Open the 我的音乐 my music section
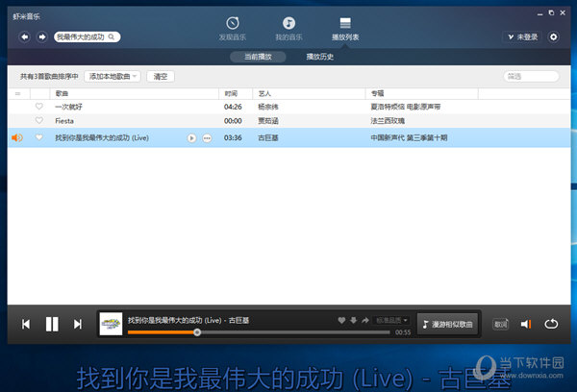The image size is (577, 392). pos(288,29)
